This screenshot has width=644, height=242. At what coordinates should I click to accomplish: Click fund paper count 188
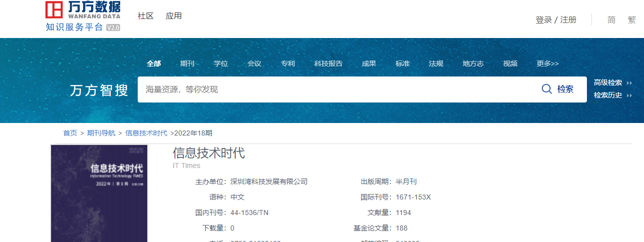(402, 228)
